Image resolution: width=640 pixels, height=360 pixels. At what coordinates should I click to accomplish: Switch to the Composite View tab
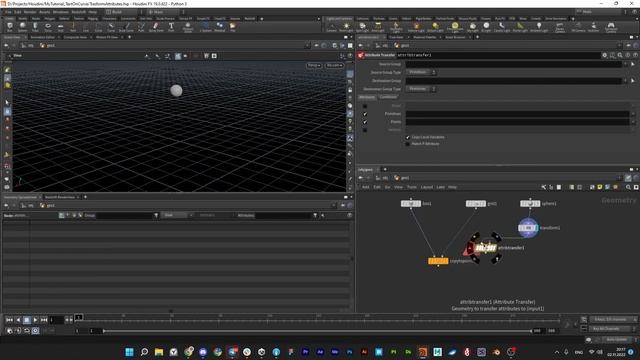(x=75, y=37)
